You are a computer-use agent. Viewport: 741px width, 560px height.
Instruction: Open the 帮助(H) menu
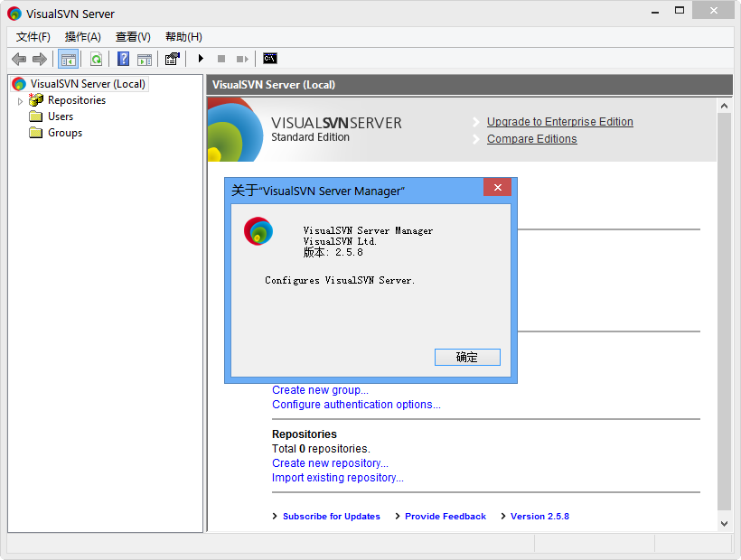tap(183, 37)
